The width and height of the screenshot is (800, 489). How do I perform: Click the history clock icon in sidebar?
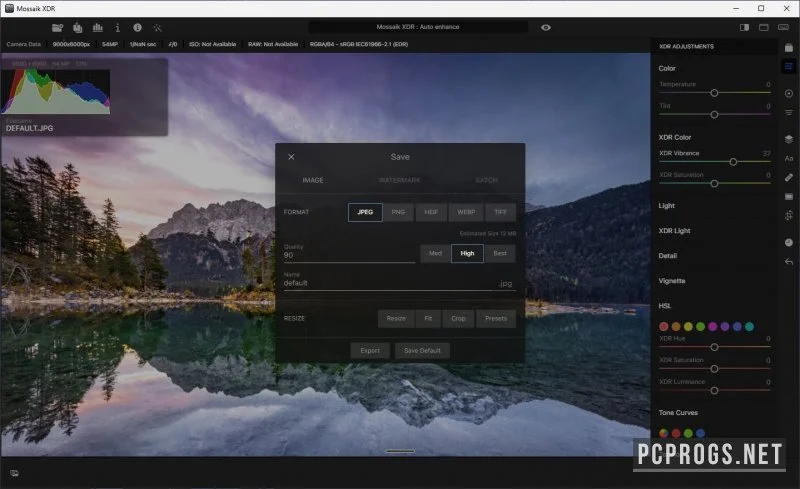coord(789,242)
